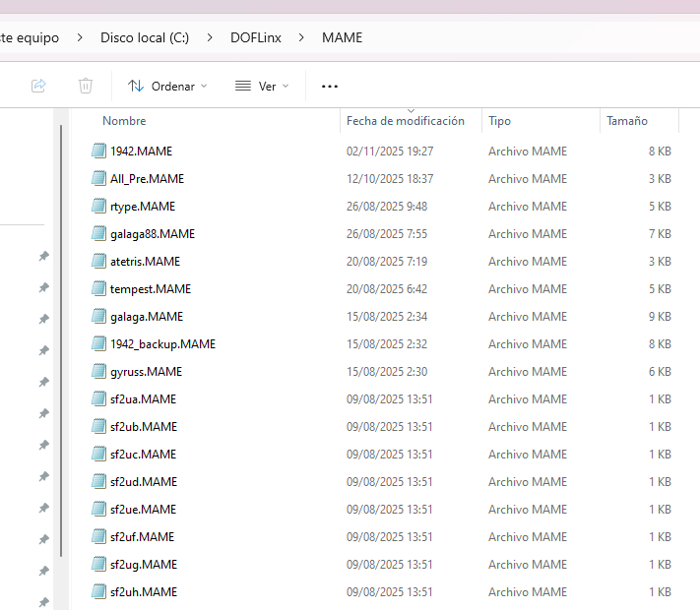
Task: Click the share icon in the toolbar
Action: [38, 86]
